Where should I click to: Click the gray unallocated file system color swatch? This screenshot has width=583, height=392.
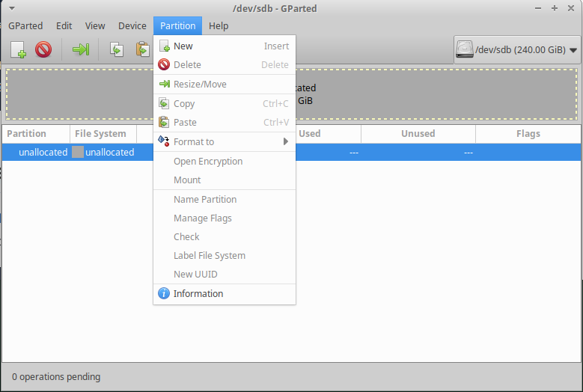click(78, 153)
